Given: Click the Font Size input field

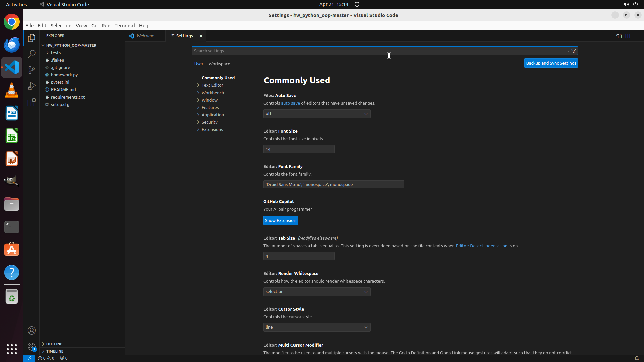Looking at the screenshot, I should click(299, 149).
